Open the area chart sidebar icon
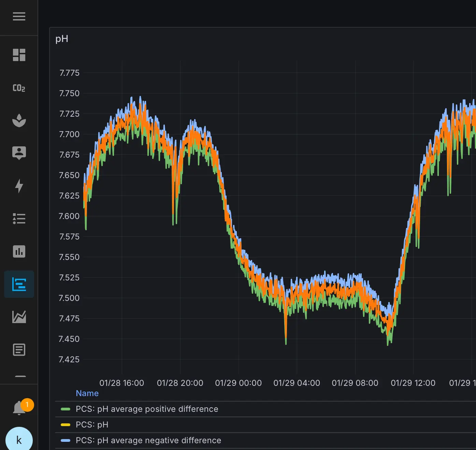Screen dimensions: 476x450 point(19,317)
